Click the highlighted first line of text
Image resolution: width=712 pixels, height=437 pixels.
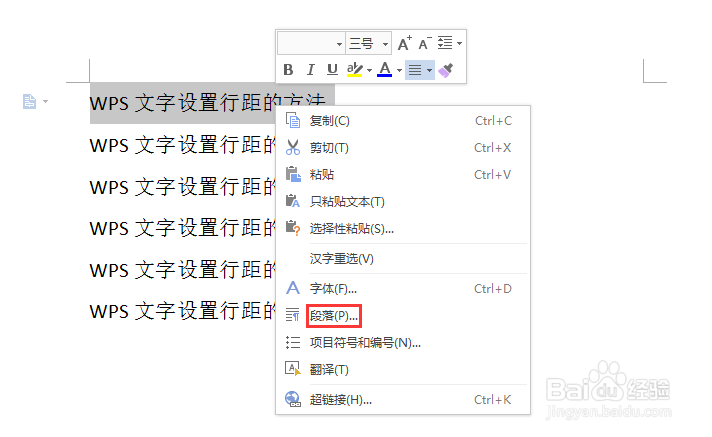coord(208,103)
